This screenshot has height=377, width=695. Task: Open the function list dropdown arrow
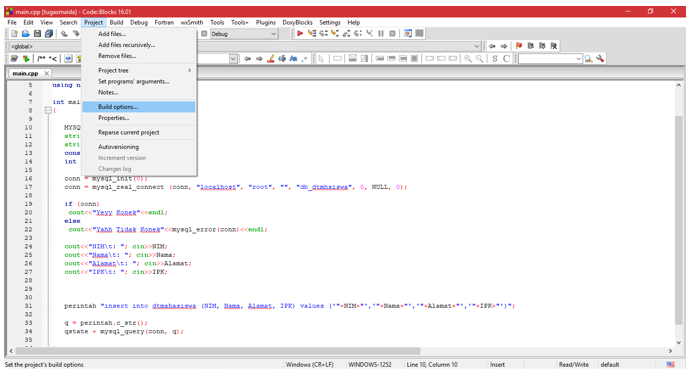[476, 46]
